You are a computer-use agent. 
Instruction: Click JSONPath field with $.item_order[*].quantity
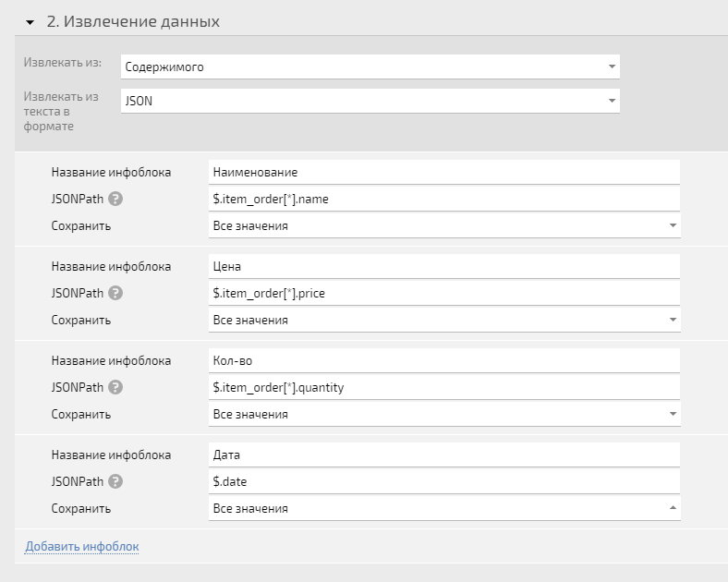pyautogui.click(x=444, y=387)
